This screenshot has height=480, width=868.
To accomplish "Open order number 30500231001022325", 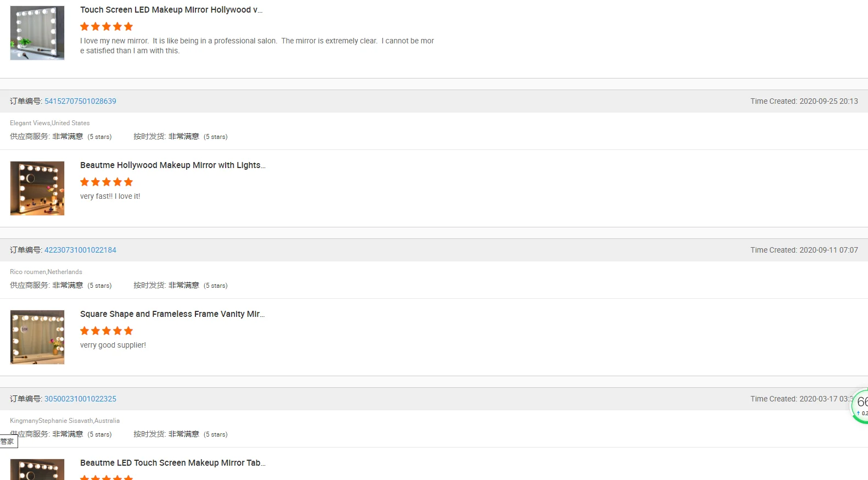I will [x=80, y=399].
